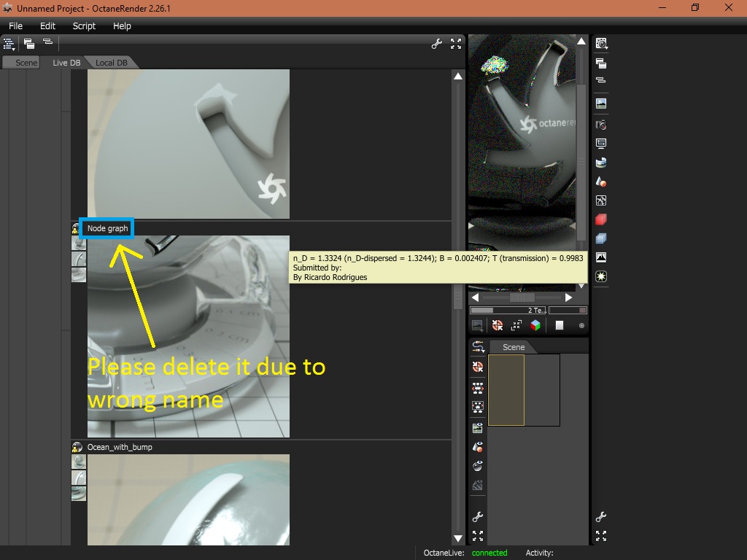
Task: Toggle the render target visibility eye icon
Action: click(x=477, y=427)
